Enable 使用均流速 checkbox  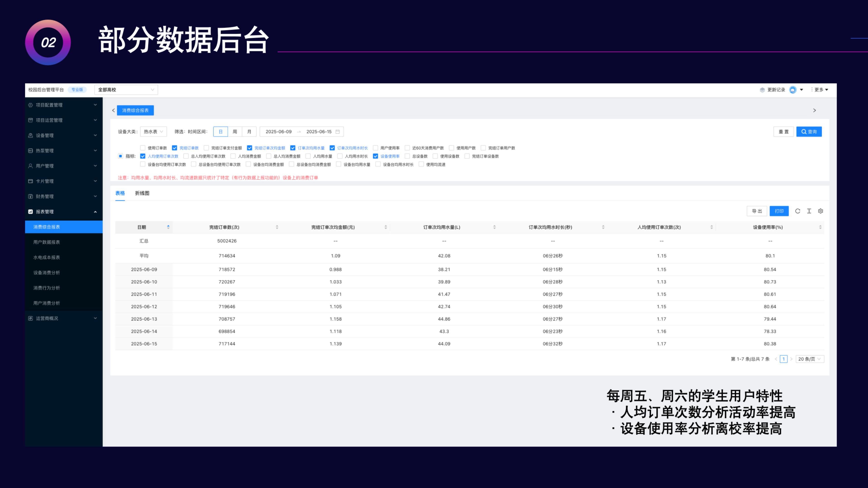pos(421,164)
